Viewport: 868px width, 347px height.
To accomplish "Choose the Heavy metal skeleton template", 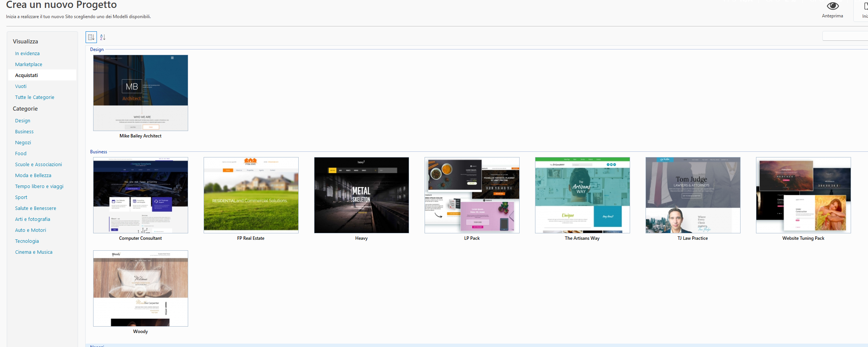I will click(361, 195).
